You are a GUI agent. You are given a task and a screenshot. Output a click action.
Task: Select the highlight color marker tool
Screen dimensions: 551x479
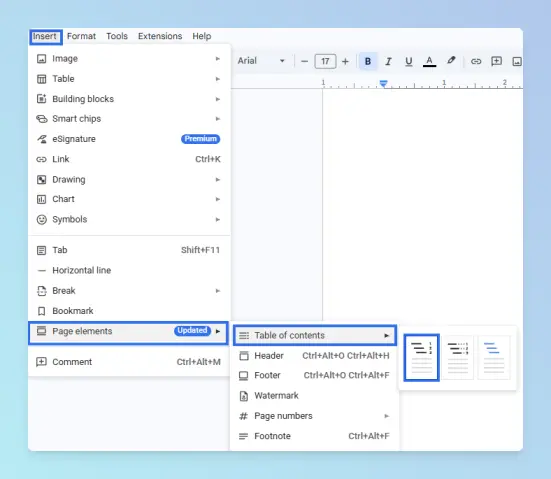pos(451,61)
